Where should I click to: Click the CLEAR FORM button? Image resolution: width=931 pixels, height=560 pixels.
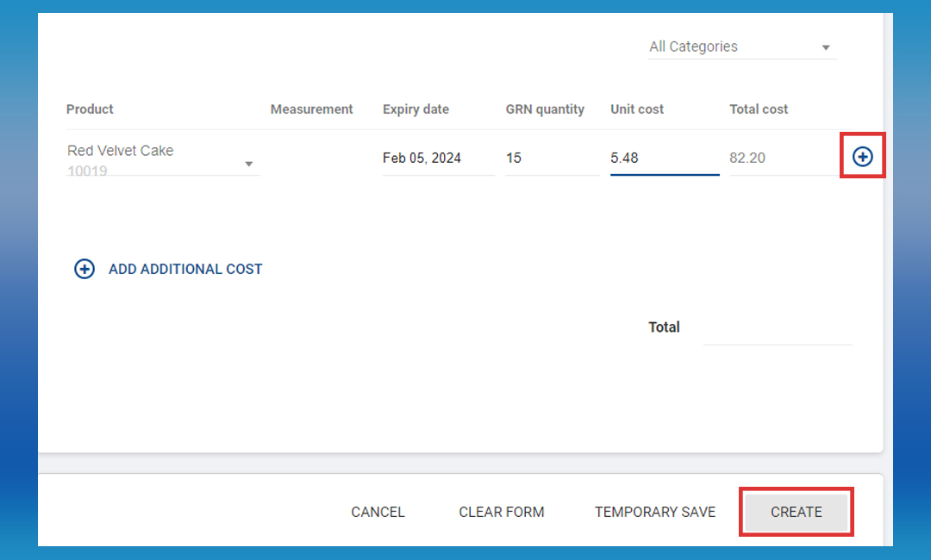[501, 512]
